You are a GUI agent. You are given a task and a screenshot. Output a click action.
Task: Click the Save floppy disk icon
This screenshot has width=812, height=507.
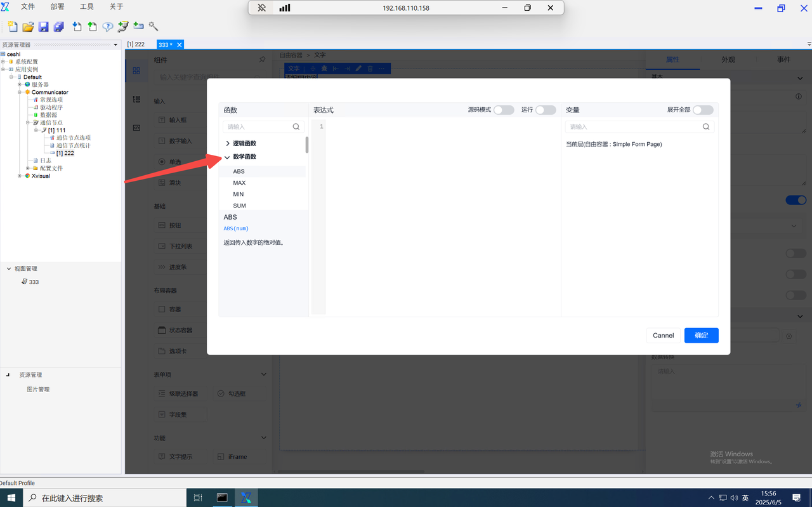[x=43, y=27]
